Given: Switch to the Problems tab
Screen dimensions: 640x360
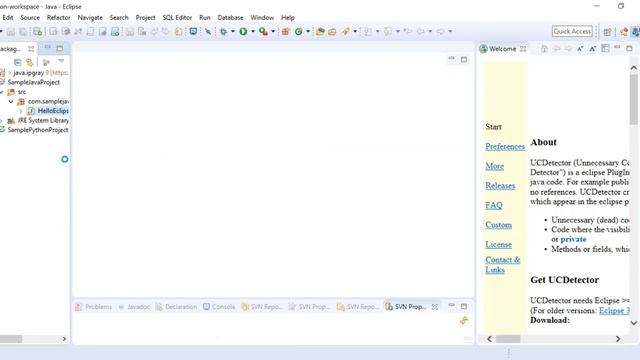Looking at the screenshot, I should (93, 307).
